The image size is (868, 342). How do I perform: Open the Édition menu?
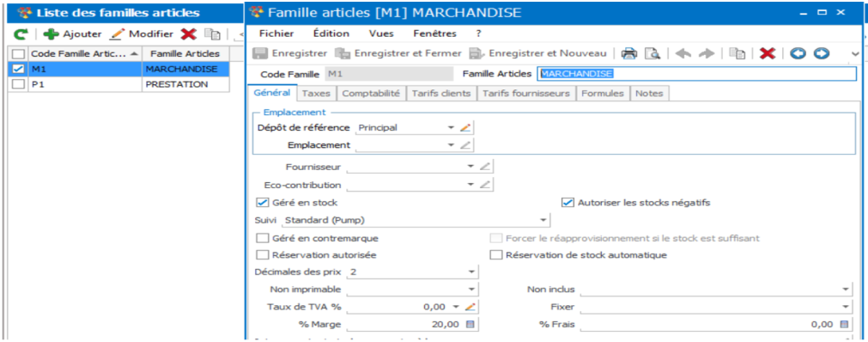331,34
